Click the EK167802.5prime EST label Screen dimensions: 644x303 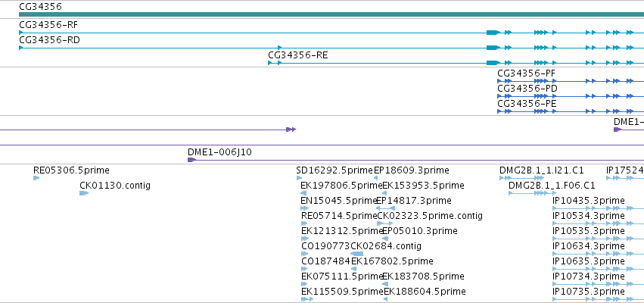point(392,261)
